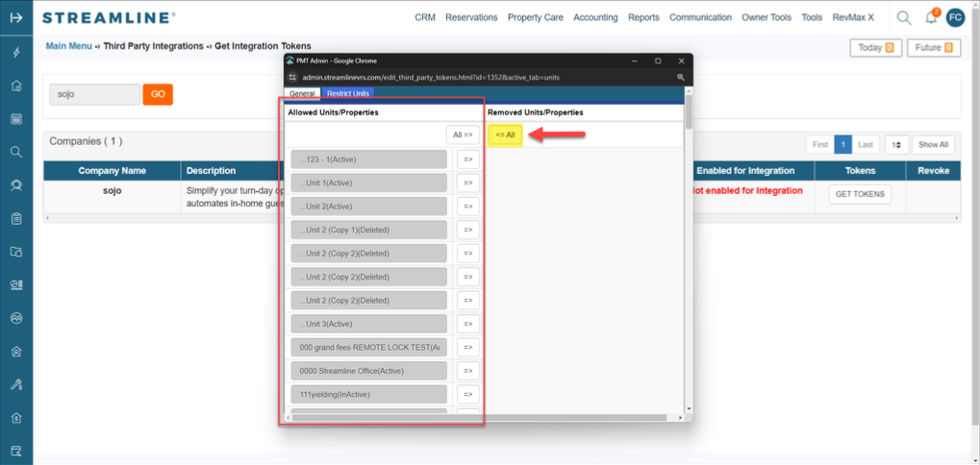This screenshot has height=465, width=980.
Task: Click the GET TOKENS button
Action: (860, 194)
